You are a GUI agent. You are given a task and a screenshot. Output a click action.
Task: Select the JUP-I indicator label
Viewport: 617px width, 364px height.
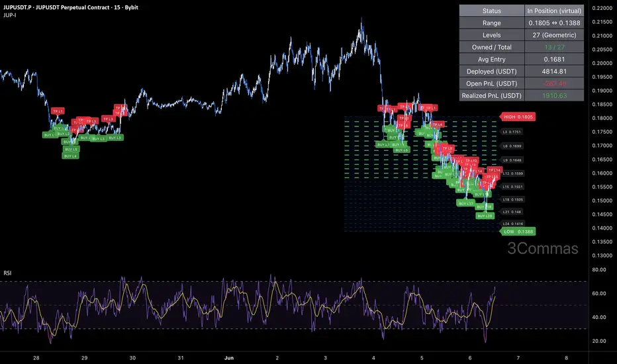click(9, 15)
